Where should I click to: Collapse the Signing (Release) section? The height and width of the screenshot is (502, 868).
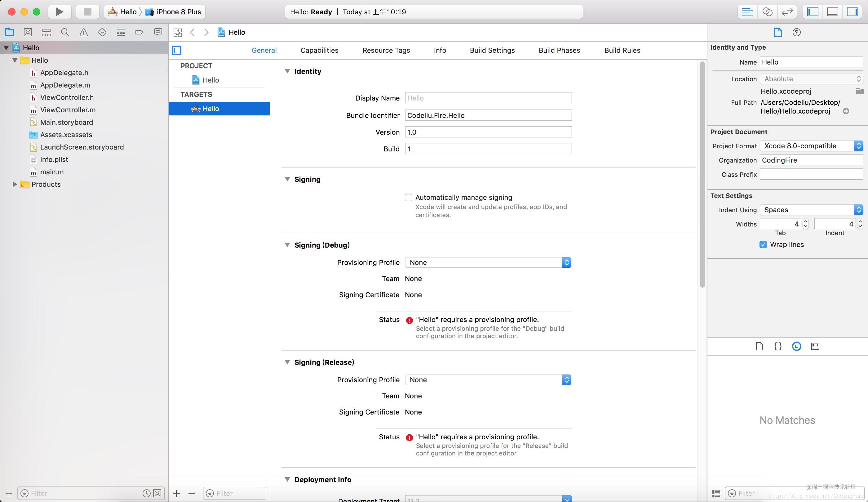[x=287, y=362]
